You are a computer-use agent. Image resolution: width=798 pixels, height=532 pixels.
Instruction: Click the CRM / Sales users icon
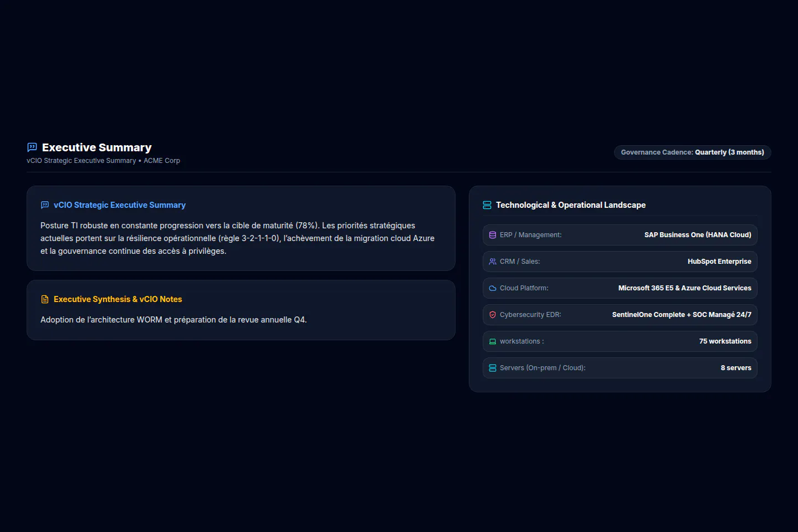(x=493, y=262)
